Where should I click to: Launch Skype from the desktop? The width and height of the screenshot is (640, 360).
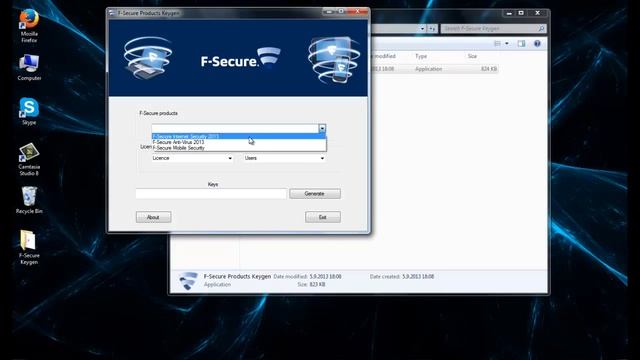(29, 111)
